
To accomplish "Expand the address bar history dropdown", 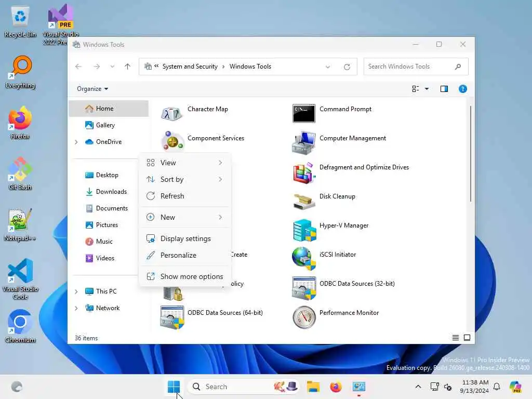I will pos(328,67).
